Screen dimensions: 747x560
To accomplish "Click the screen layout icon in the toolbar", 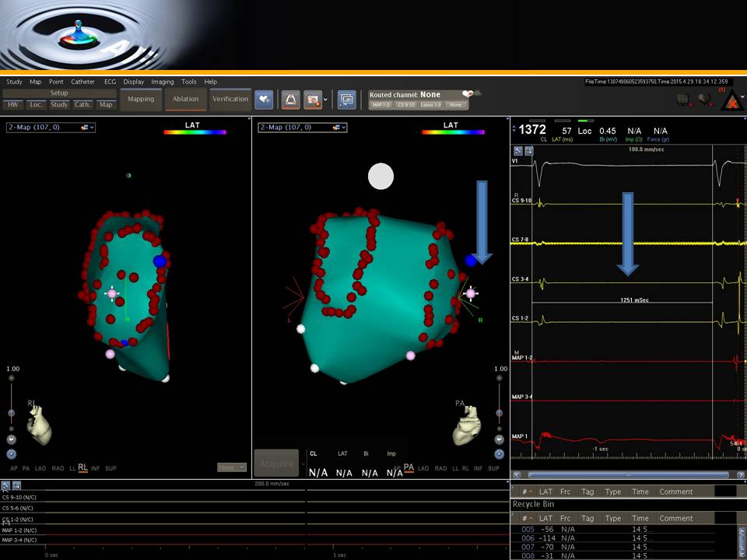I will click(x=346, y=100).
